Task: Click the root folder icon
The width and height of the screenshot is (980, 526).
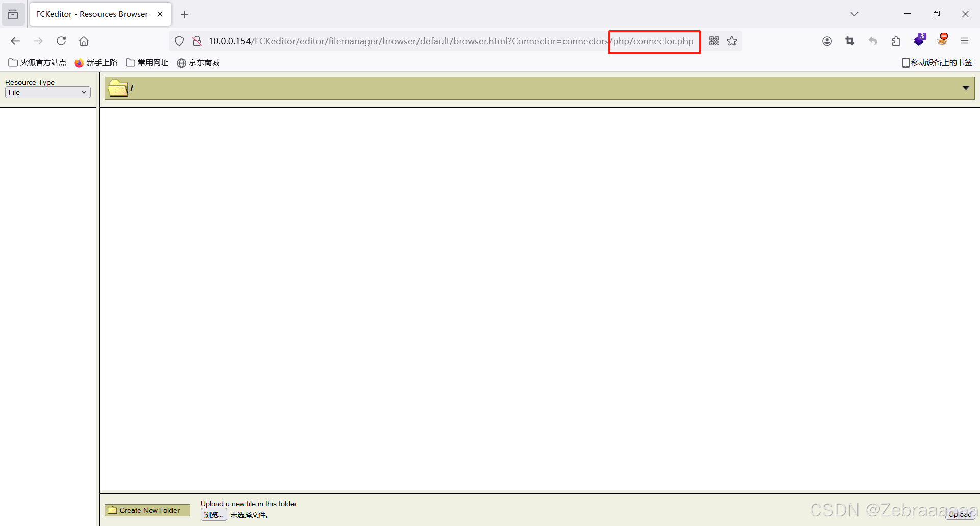Action: point(118,88)
